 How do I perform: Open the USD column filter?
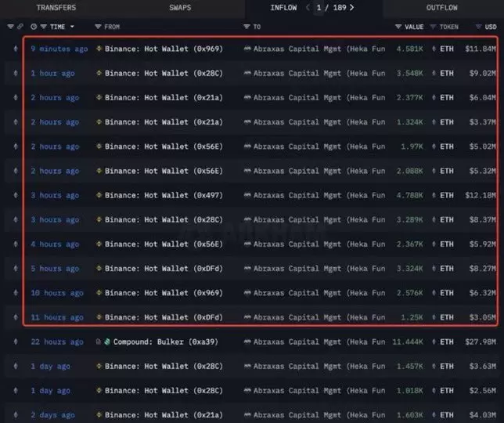tap(479, 27)
